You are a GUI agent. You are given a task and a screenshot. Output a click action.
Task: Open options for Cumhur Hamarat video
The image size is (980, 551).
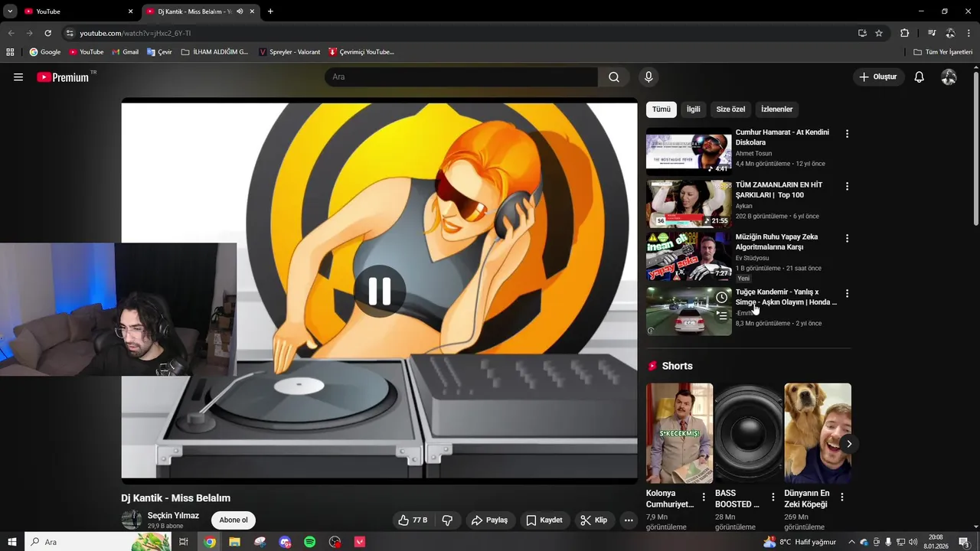pos(847,134)
